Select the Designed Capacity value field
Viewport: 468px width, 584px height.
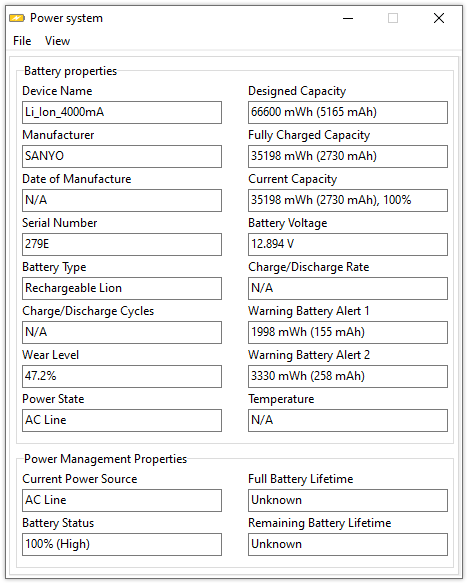(348, 112)
